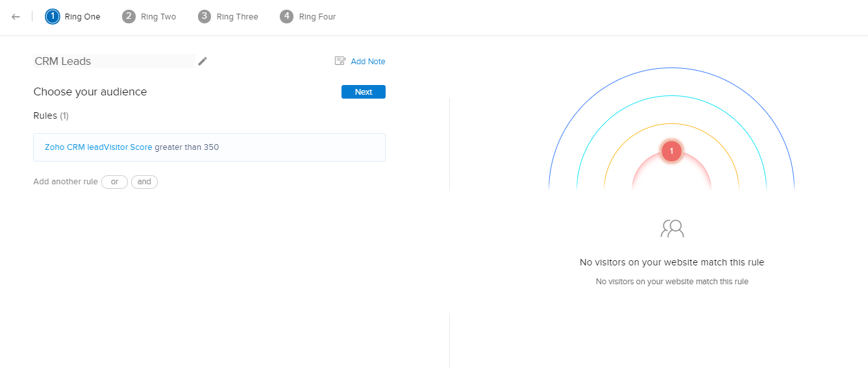Click the 'Add another rule' label

coord(66,182)
